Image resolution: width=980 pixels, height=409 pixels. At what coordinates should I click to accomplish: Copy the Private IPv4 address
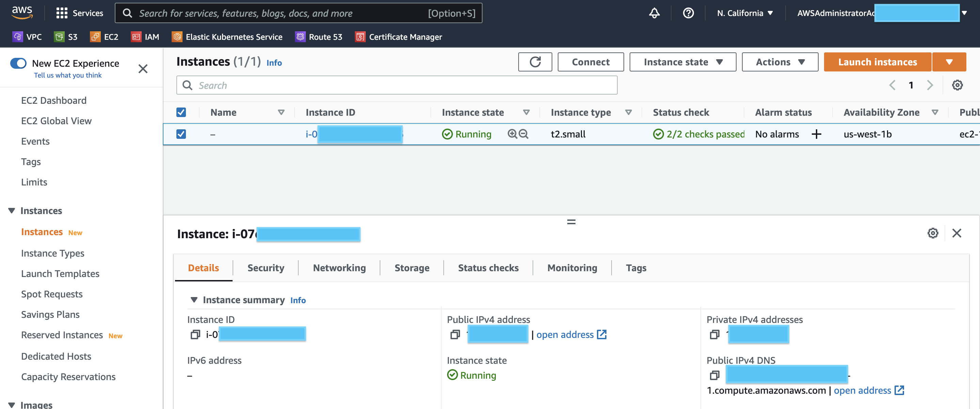click(x=714, y=334)
